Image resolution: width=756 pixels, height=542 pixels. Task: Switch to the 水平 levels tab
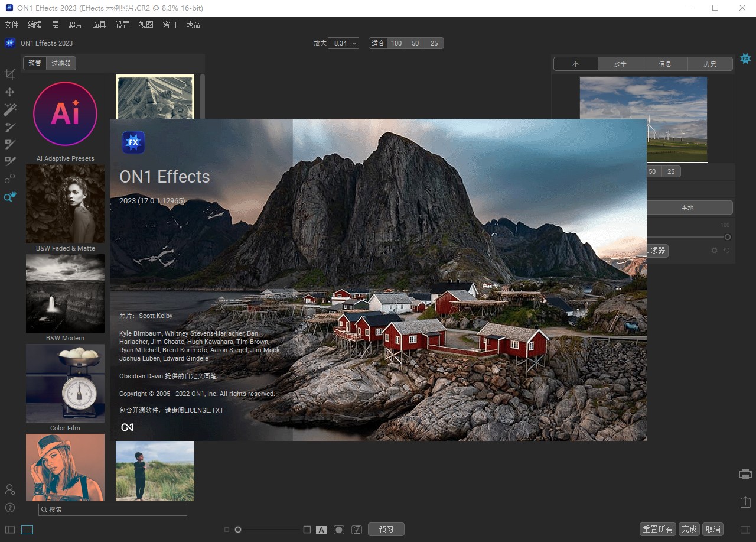620,64
